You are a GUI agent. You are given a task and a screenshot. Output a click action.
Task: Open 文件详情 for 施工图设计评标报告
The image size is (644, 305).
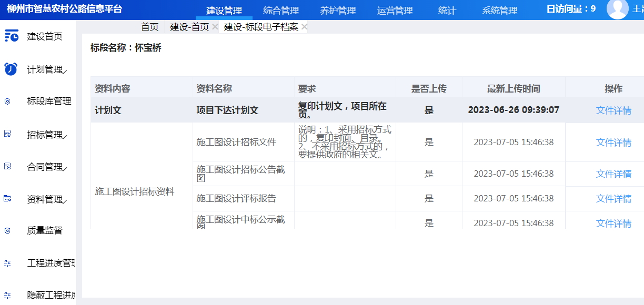613,199
